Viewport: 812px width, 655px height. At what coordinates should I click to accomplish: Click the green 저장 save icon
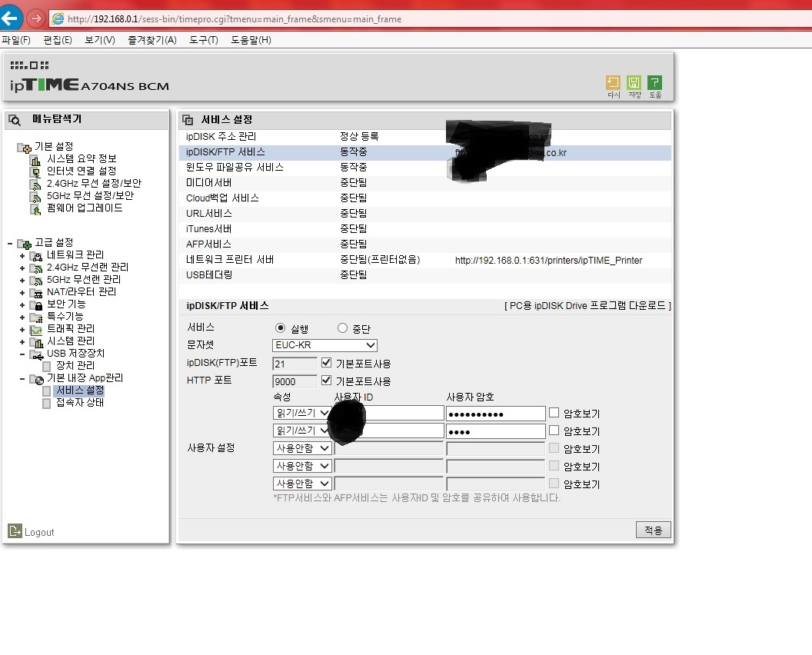(634, 83)
